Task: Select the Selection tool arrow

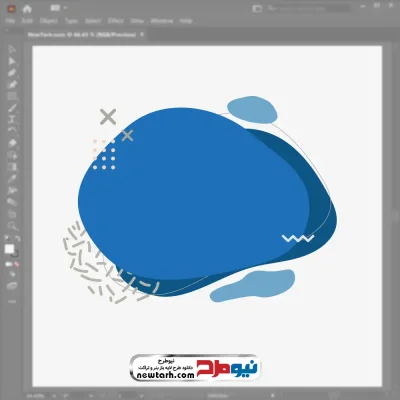Action: (12, 49)
